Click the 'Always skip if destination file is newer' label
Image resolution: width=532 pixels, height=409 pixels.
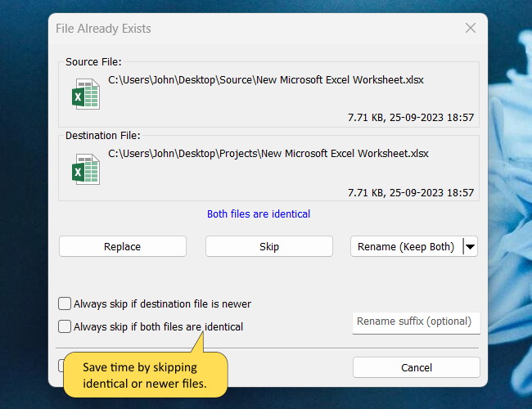pyautogui.click(x=162, y=304)
